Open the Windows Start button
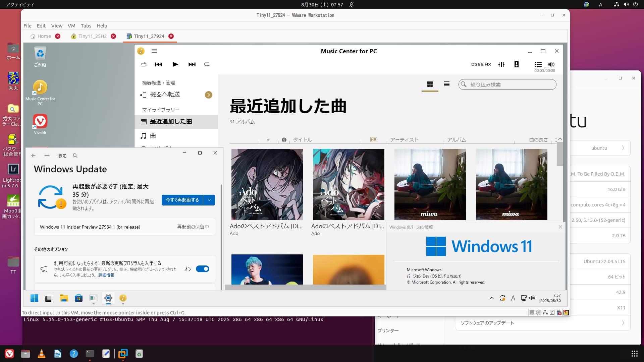Viewport: 644px width, 362px height. [x=34, y=298]
